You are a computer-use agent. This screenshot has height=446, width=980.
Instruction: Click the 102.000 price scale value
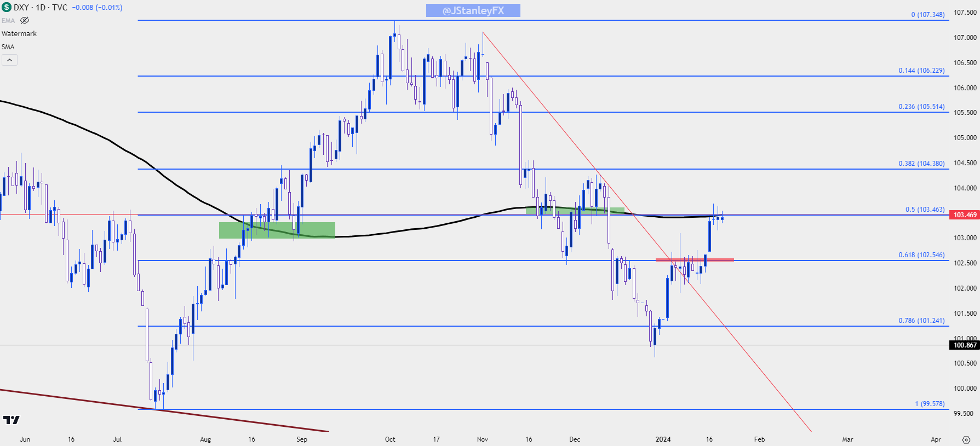coord(965,288)
